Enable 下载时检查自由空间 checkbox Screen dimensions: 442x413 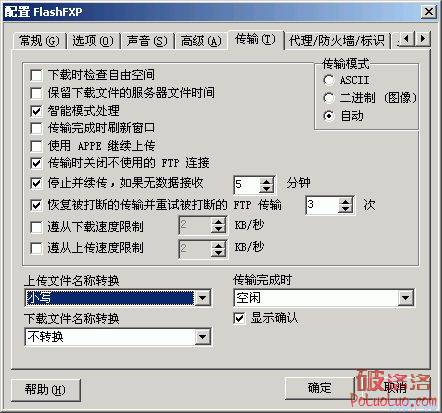pos(36,75)
